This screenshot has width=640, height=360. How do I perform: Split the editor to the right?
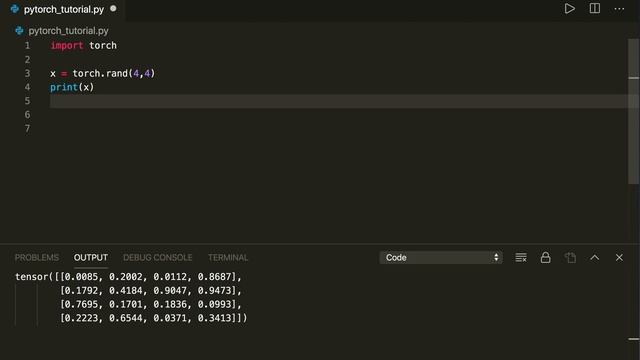[595, 9]
